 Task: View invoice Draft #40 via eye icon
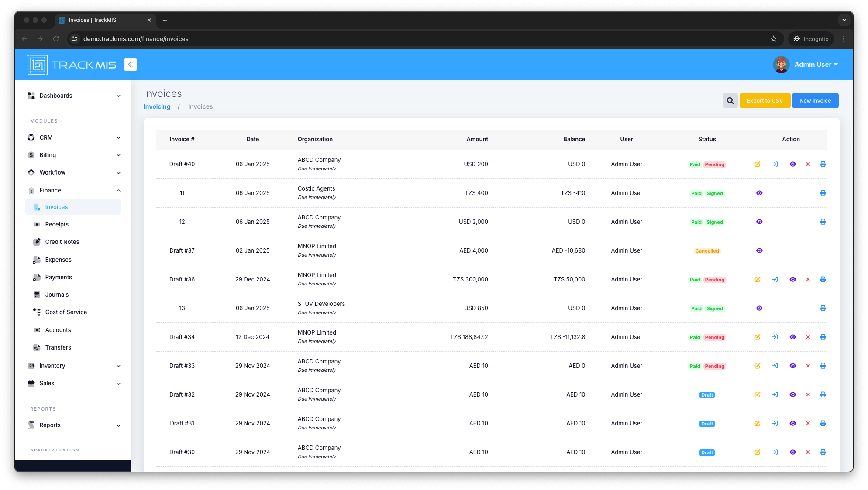click(792, 164)
